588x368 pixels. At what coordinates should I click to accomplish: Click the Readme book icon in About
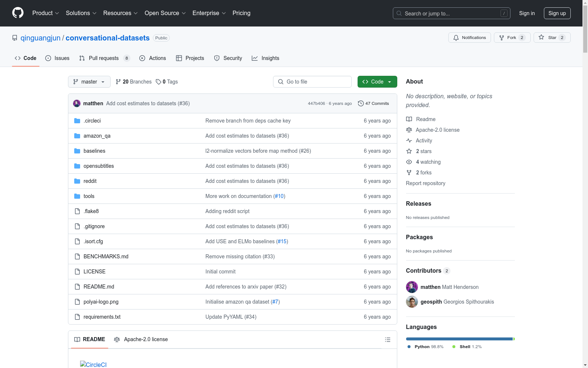pos(409,119)
